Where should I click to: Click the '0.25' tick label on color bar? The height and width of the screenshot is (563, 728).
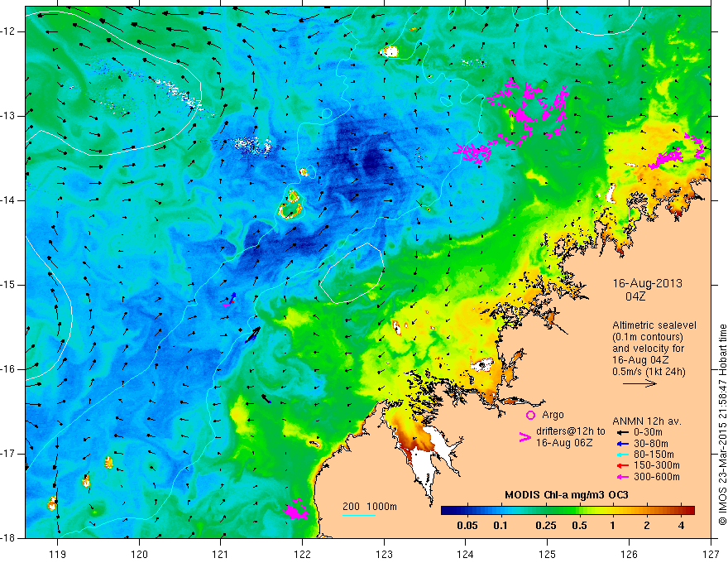[545, 526]
